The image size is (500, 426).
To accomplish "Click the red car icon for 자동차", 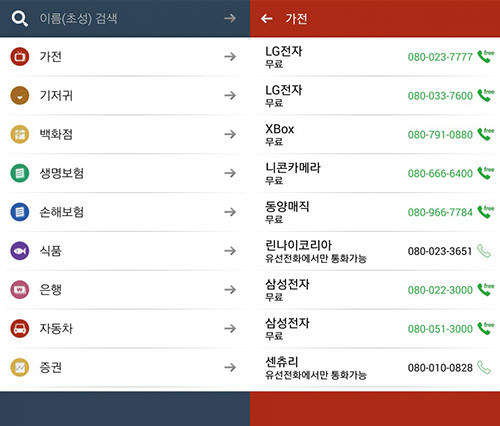I will click(x=20, y=328).
